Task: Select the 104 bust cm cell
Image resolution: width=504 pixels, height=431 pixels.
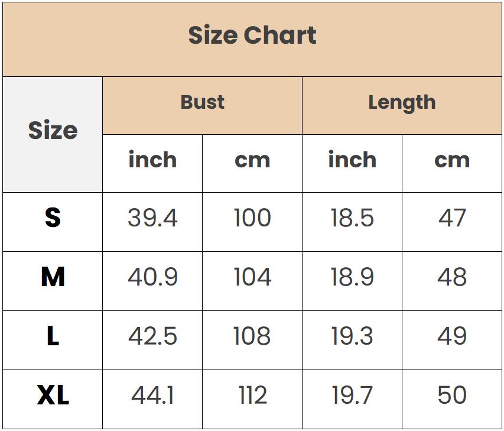Action: tap(252, 281)
